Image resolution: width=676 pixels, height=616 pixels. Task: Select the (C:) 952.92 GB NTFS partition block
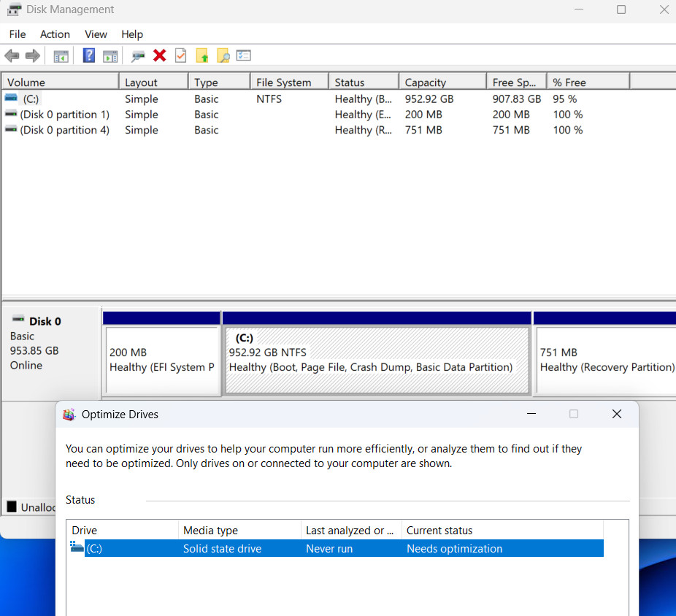point(377,360)
